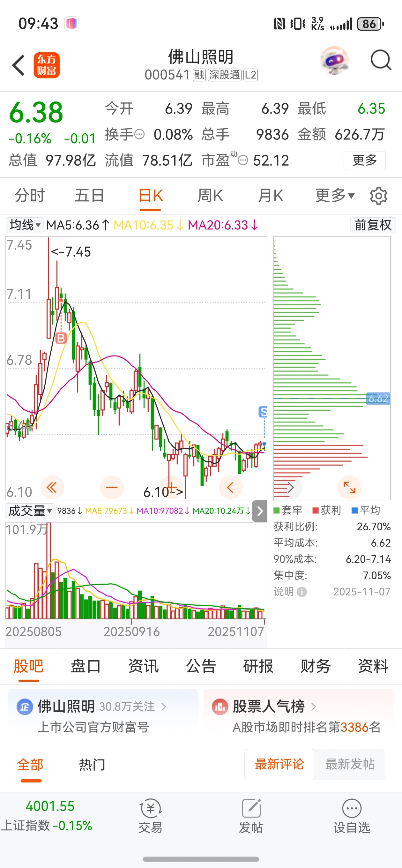Select the 全部 posts filter
Image resolution: width=402 pixels, height=868 pixels.
click(30, 765)
